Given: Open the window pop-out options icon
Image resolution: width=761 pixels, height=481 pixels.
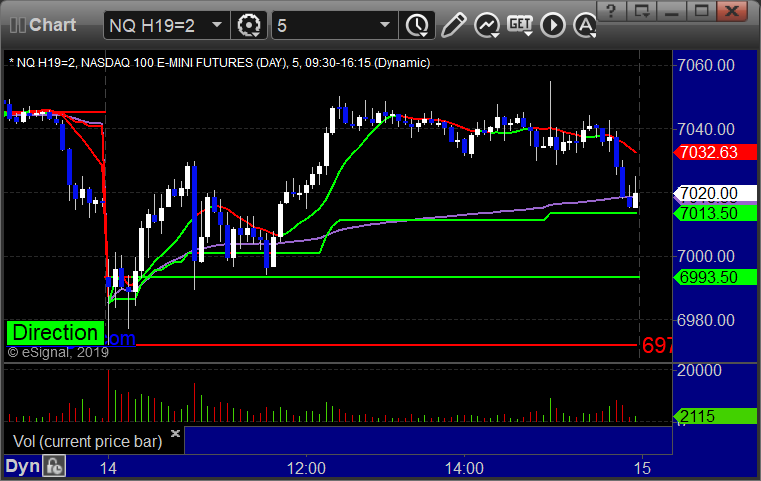Looking at the screenshot, I should click(642, 10).
